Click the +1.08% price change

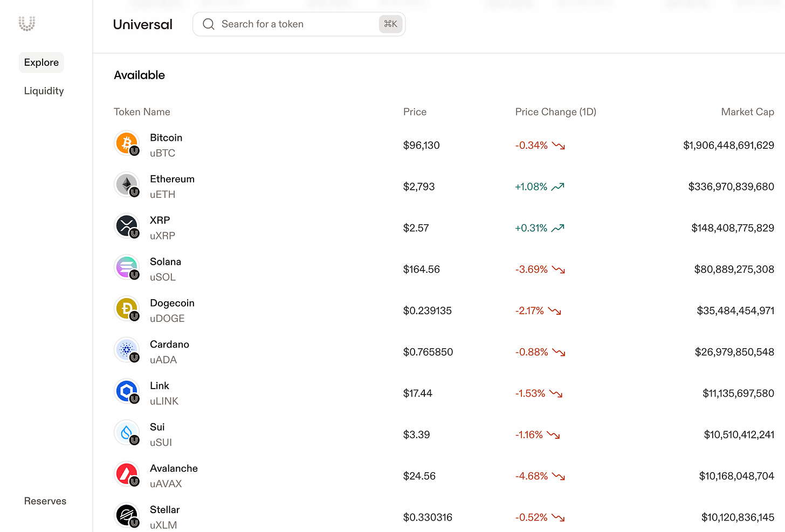(531, 187)
